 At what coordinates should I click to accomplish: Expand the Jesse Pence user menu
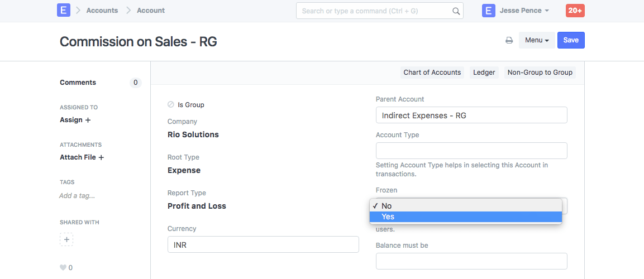(x=523, y=11)
